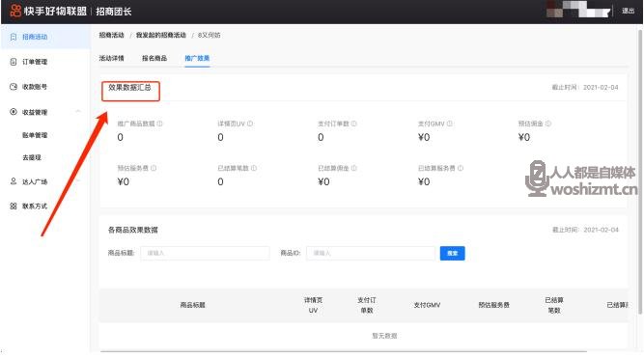
Task: Click the 联系方式 grid icon
Action: click(14, 207)
